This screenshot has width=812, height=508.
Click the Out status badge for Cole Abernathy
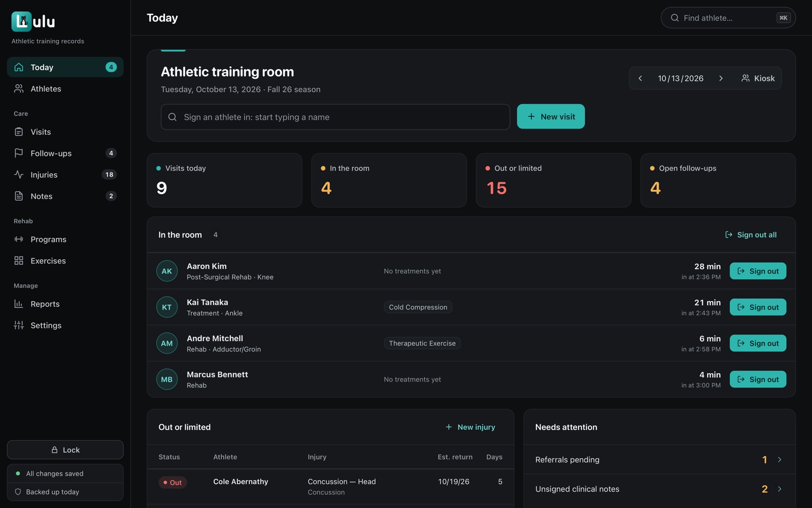[173, 483]
